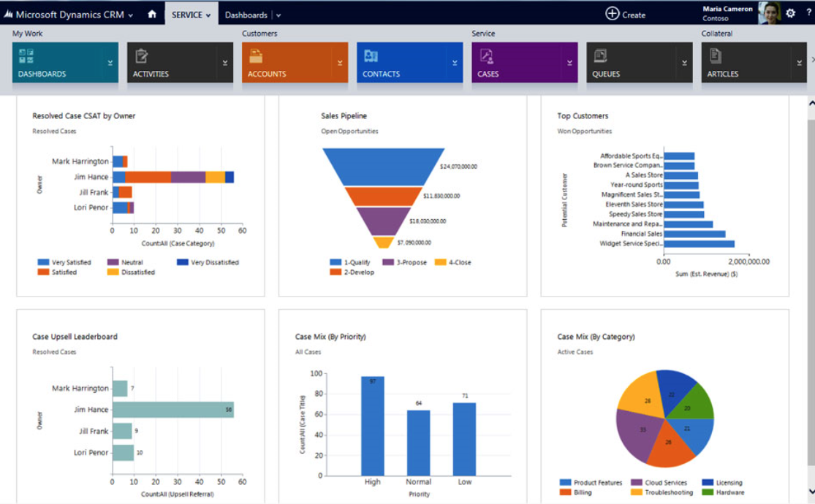Click the Very Satisfied legend swatch

(x=43, y=262)
